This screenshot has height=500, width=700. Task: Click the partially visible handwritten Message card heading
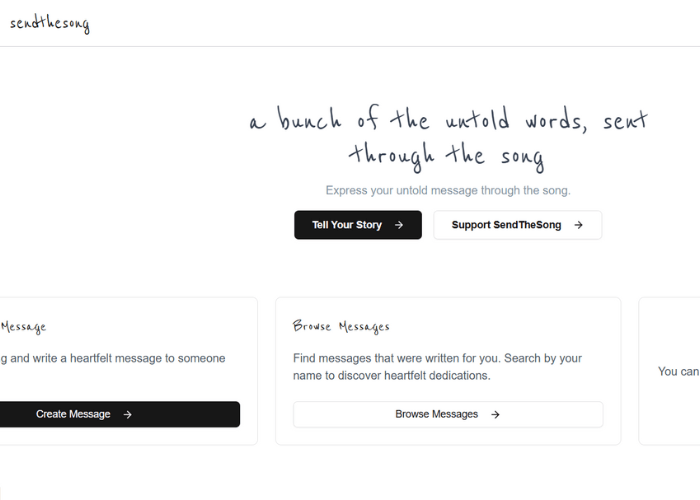coord(23,326)
